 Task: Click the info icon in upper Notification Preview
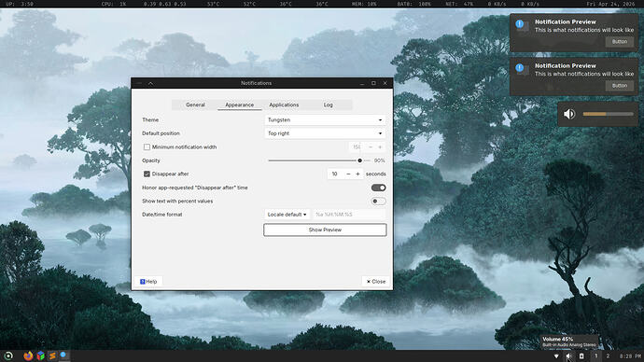(520, 24)
